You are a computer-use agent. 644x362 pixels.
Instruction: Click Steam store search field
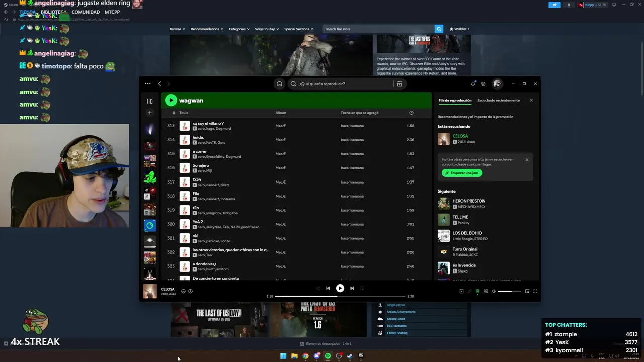pos(378,29)
